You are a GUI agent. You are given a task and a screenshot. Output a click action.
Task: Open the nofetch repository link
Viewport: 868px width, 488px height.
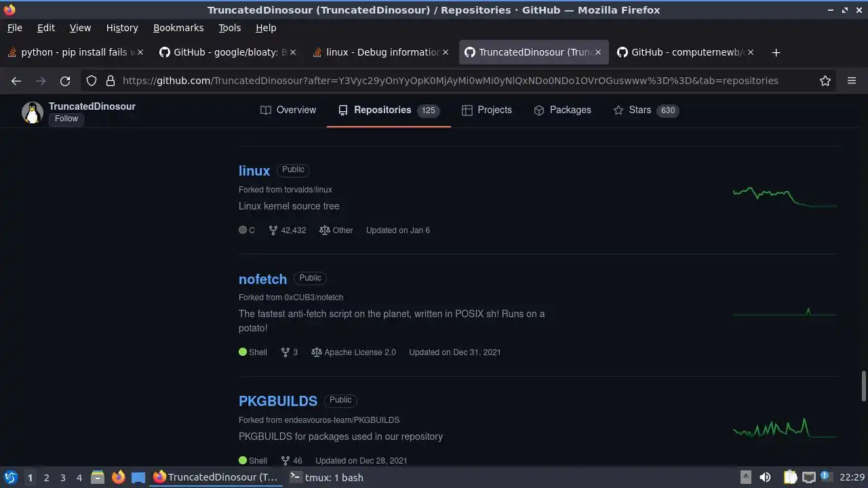tap(262, 279)
